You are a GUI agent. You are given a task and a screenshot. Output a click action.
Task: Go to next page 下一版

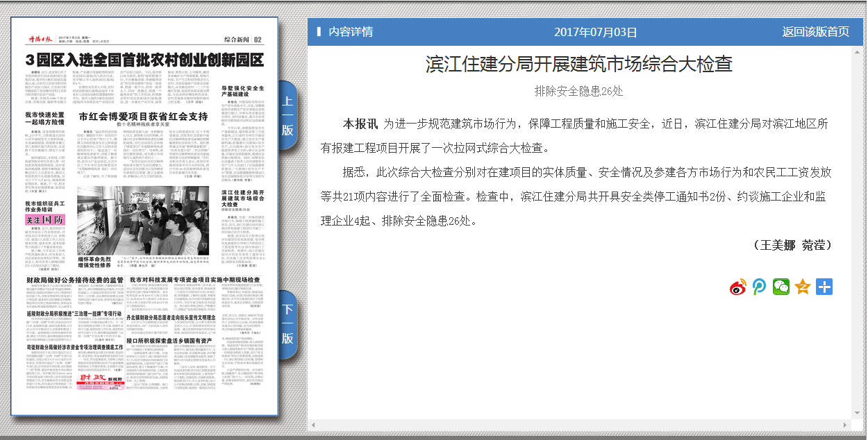pos(287,325)
